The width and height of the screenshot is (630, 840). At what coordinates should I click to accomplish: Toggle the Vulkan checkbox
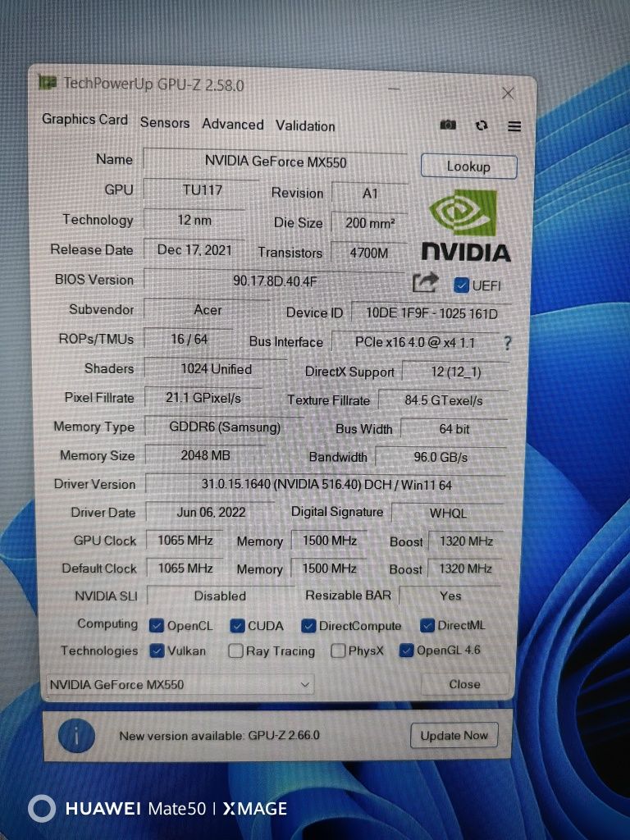click(157, 651)
